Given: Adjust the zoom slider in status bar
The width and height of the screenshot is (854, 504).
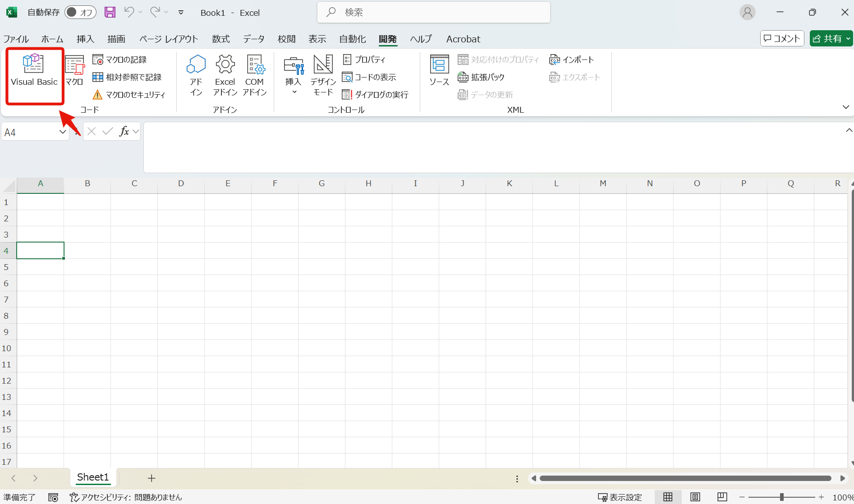Looking at the screenshot, I should 781,497.
